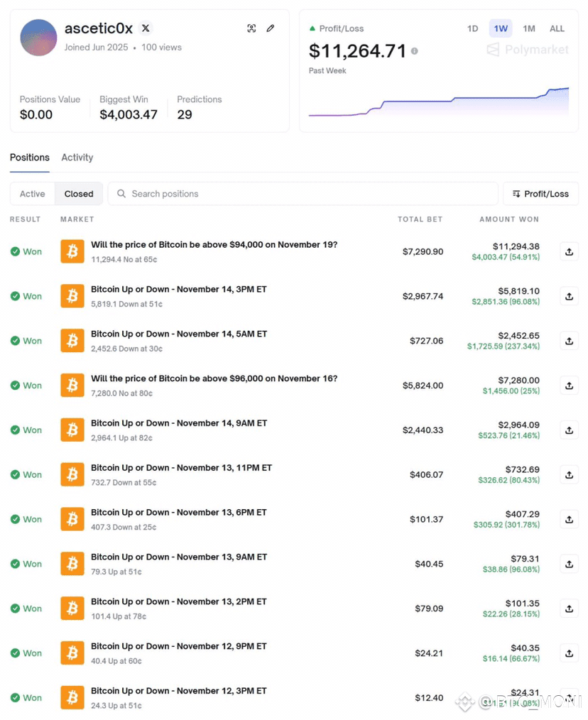The image size is (588, 720).
Task: Share the November 13, 11PM ET position
Action: pyautogui.click(x=569, y=474)
